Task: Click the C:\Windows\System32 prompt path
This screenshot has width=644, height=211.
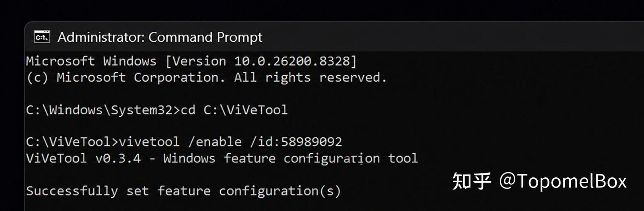Action: (x=100, y=110)
